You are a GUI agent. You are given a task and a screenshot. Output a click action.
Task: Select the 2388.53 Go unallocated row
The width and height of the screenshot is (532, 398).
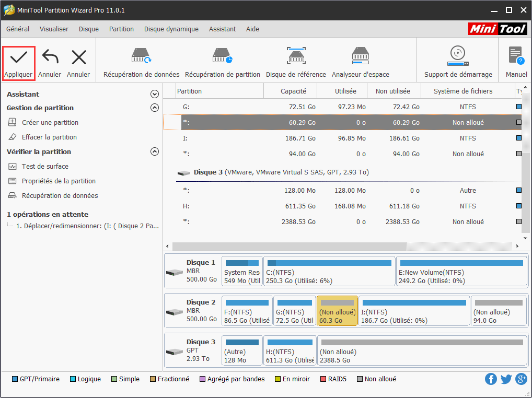pos(343,221)
